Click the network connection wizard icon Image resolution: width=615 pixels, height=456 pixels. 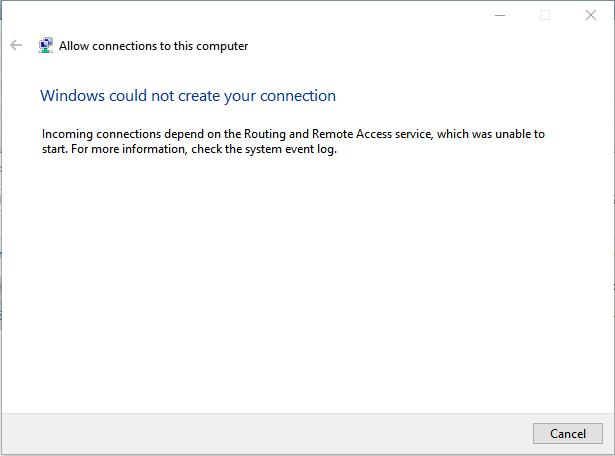point(45,45)
